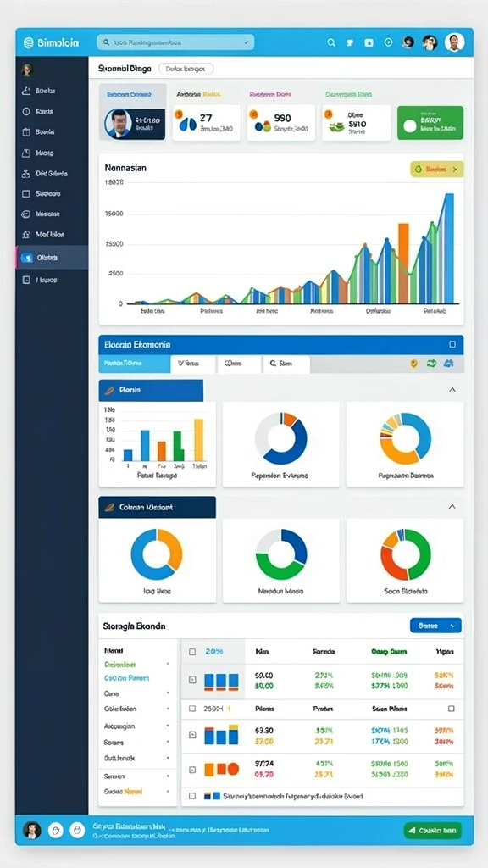Tick the checkbox beside the 2500H row

point(192,708)
